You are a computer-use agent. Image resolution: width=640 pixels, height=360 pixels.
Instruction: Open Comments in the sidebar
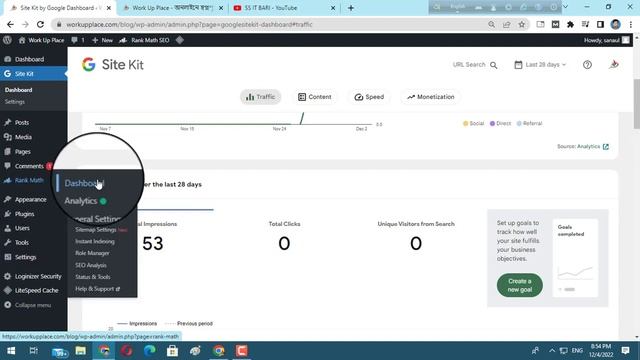pyautogui.click(x=28, y=166)
